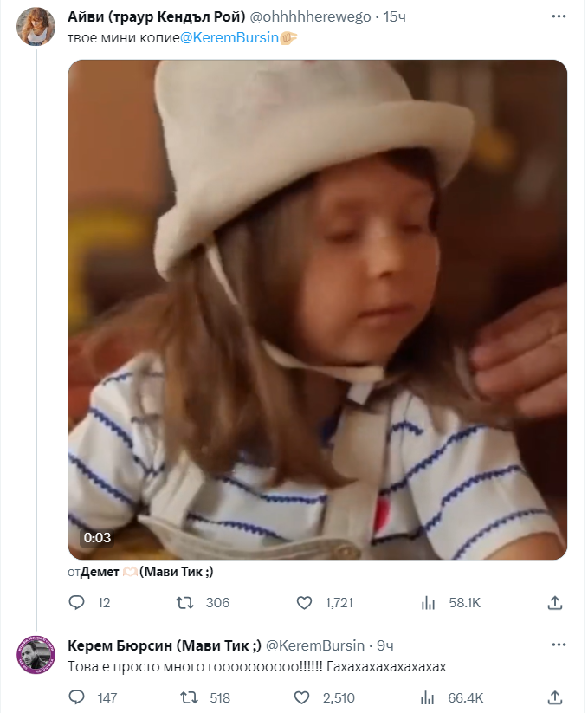
Task: Share Керем Бюрсин's reply tweet
Action: click(555, 697)
